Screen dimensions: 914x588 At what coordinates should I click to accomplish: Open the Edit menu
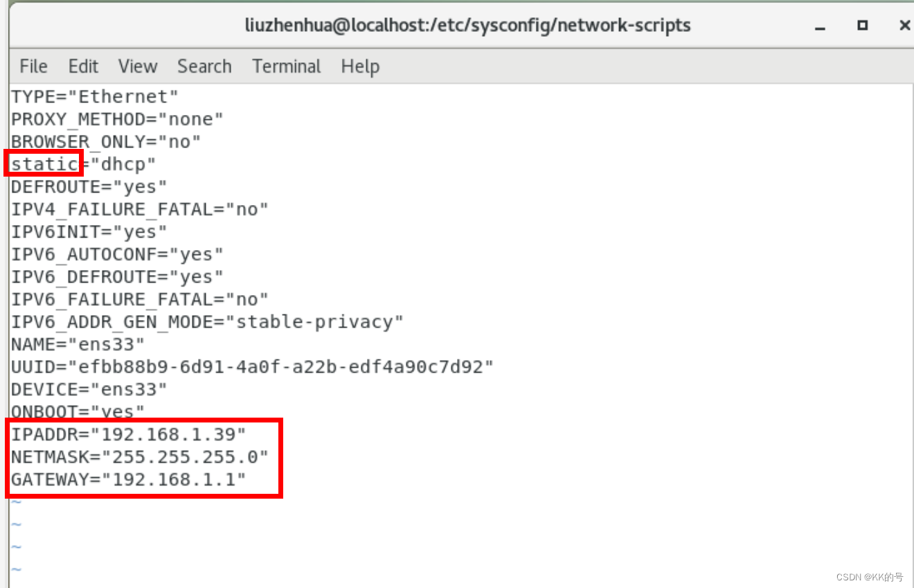(82, 66)
